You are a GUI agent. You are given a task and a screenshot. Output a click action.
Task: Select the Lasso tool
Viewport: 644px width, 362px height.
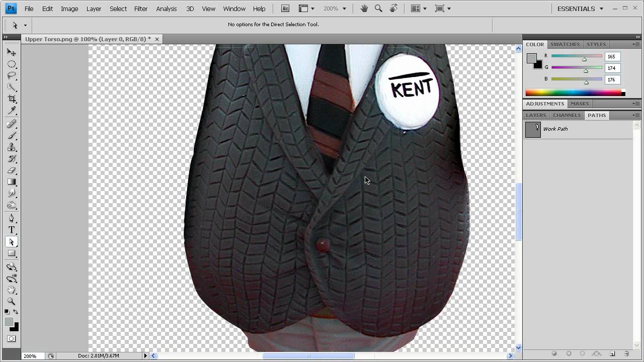pos(12,76)
